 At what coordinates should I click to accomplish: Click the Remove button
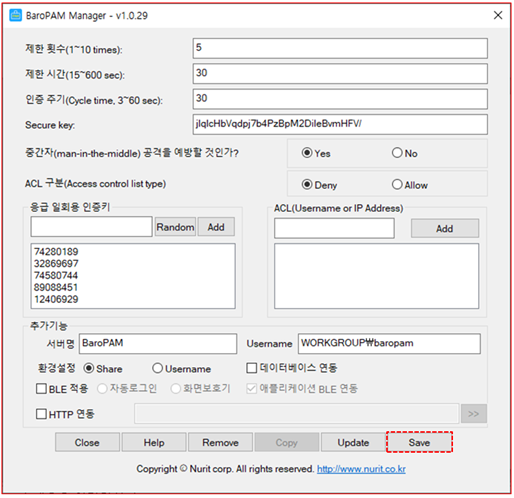click(220, 442)
